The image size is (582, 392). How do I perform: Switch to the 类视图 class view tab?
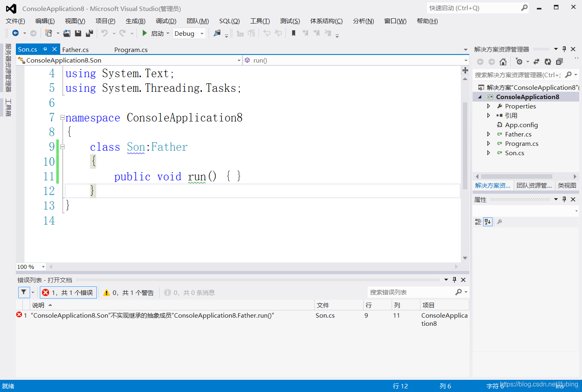567,186
